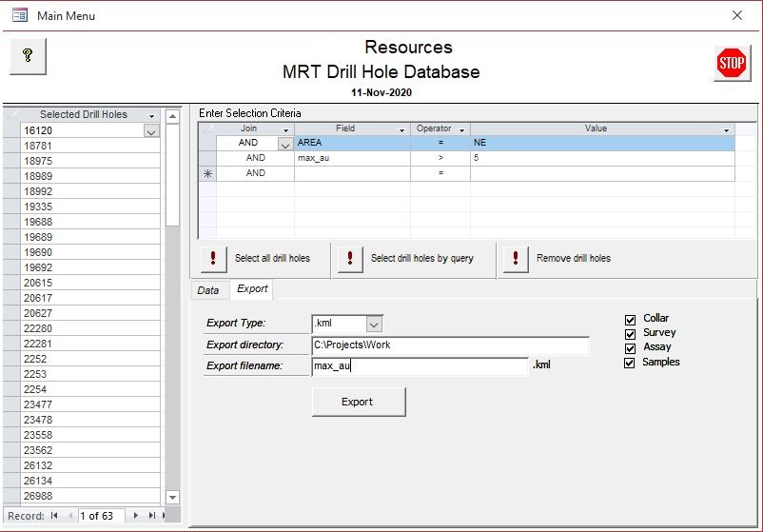Click Remove drill holes label

point(574,258)
